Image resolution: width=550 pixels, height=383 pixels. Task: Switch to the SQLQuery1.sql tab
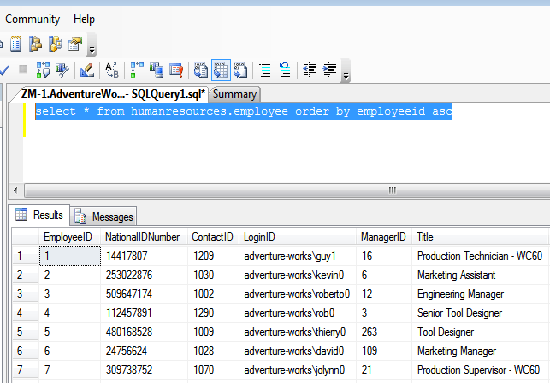[x=112, y=94]
